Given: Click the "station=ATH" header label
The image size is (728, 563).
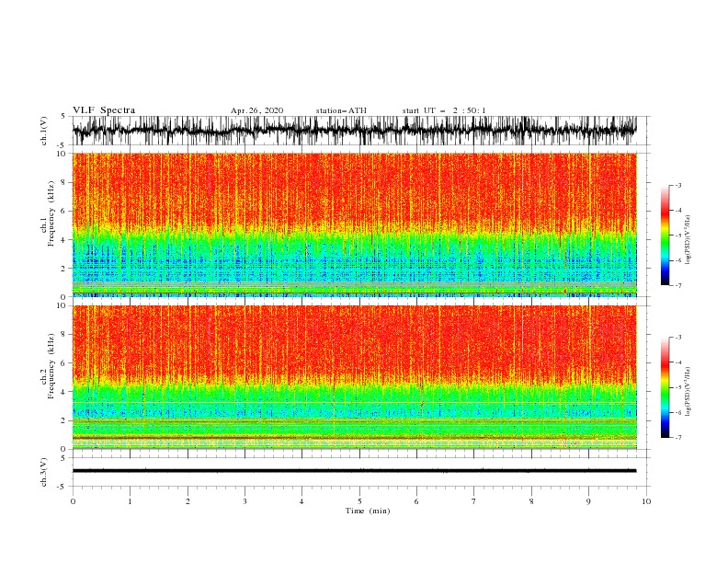Looking at the screenshot, I should [341, 110].
